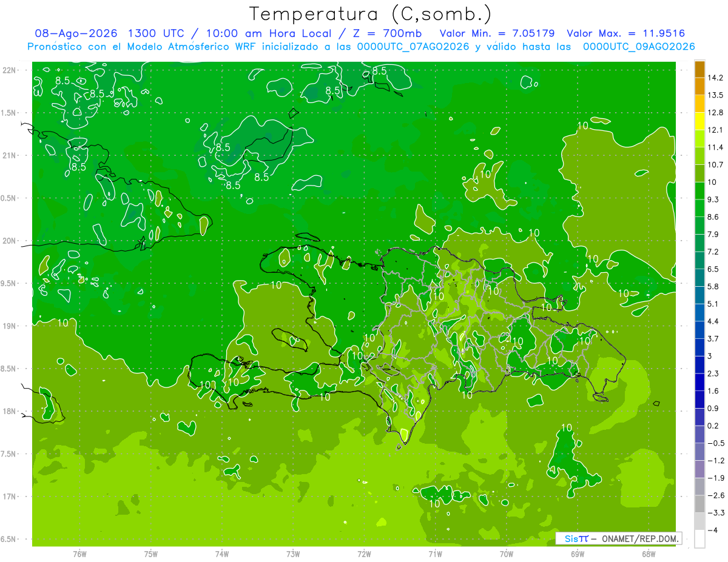
Task: Click the title "Temperatura (C,somb.)"
Action: coord(370,15)
